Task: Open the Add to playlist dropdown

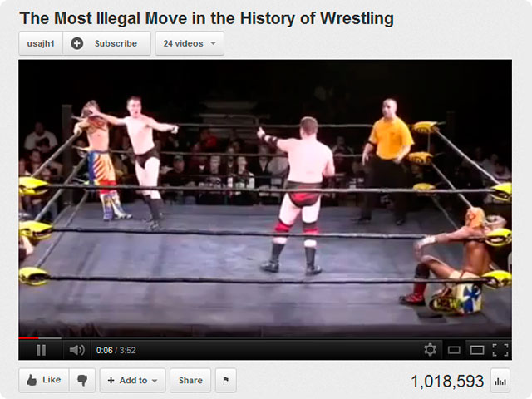Action: pyautogui.click(x=132, y=381)
